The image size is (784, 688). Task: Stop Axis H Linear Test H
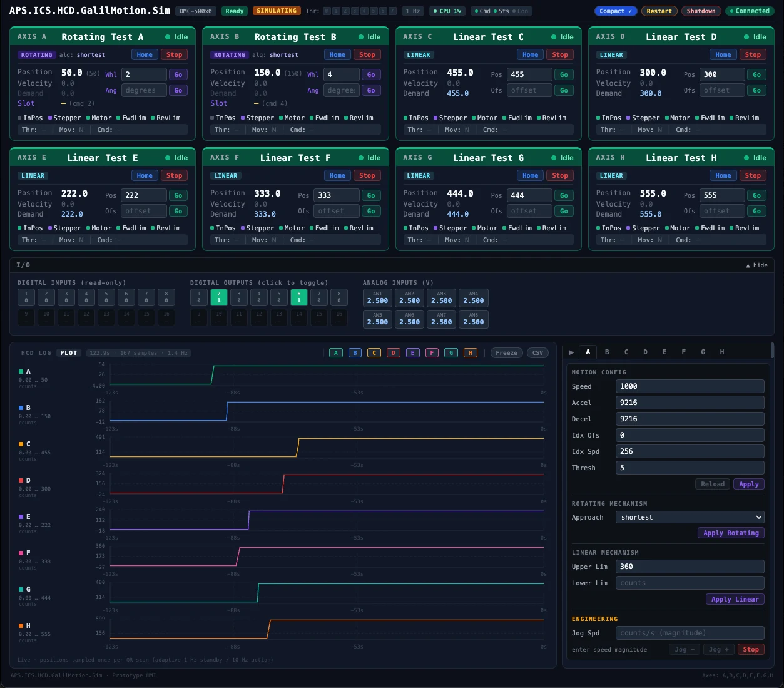point(753,176)
